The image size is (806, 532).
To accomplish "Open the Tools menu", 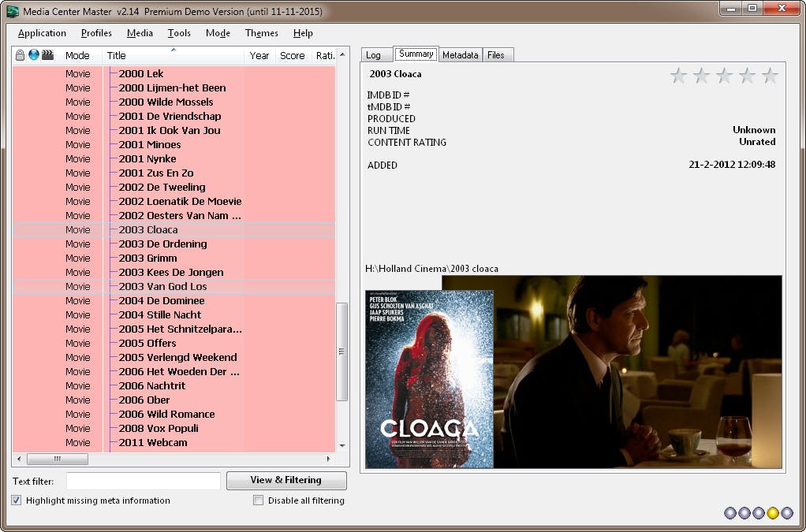I will [179, 33].
